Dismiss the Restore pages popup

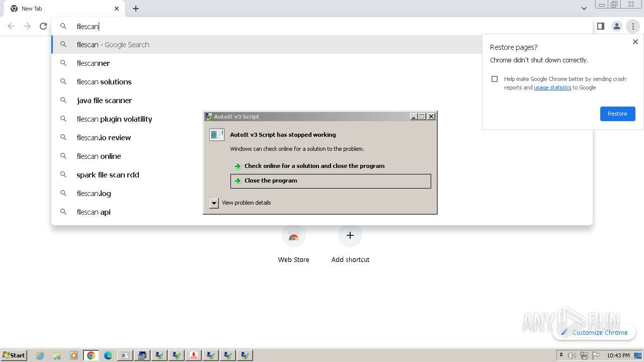[635, 42]
